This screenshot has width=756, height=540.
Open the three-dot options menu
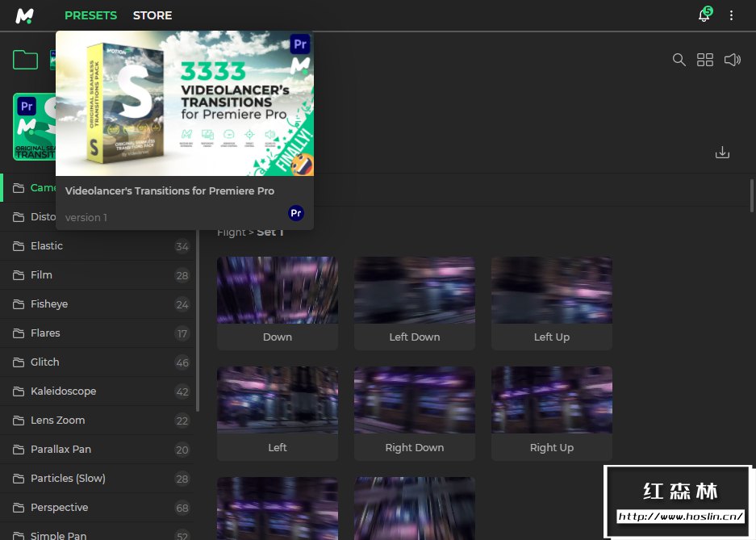tap(732, 15)
